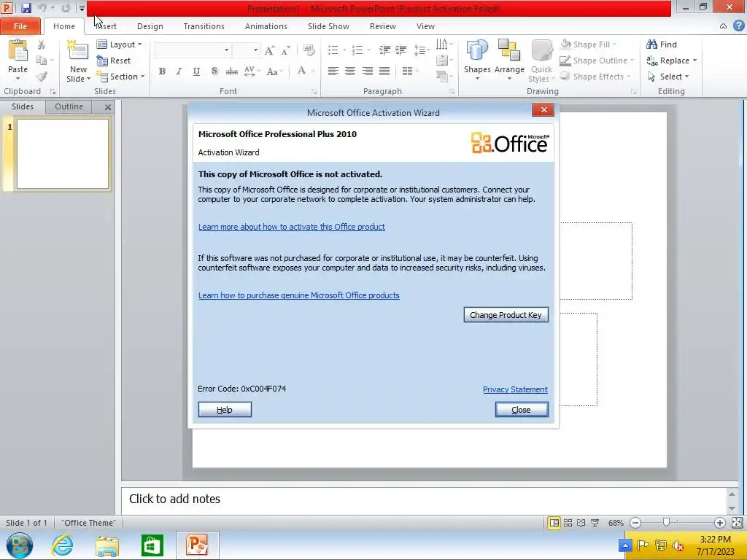Click the Bullets list icon
This screenshot has height=560, width=747.
(333, 50)
